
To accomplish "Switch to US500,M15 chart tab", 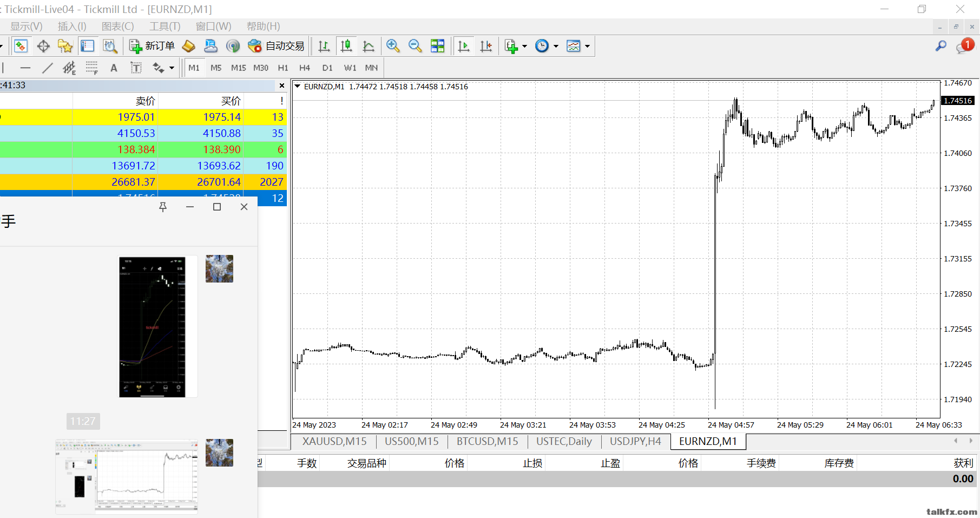I will 411,442.
